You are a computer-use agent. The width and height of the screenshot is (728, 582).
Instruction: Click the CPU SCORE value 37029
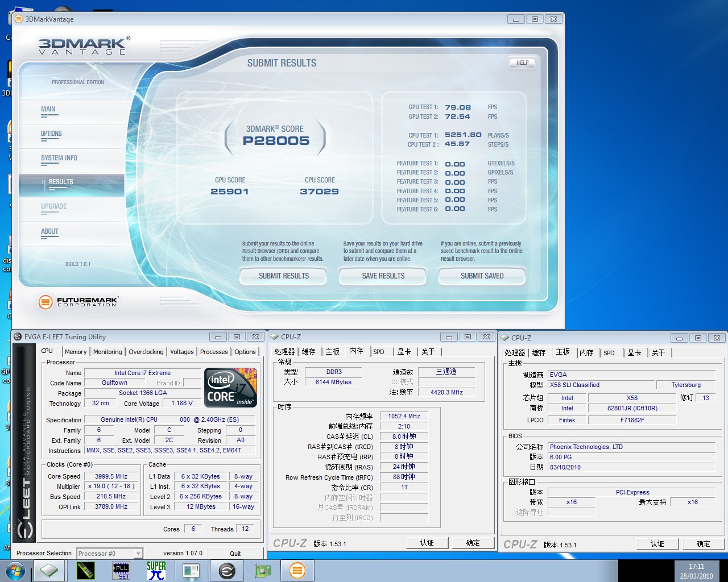pos(320,192)
